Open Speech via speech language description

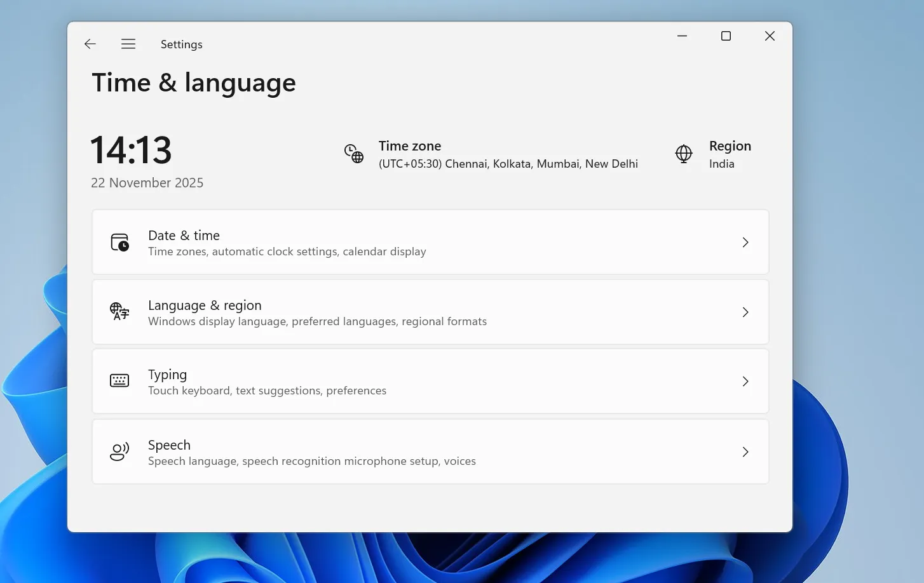coord(311,462)
